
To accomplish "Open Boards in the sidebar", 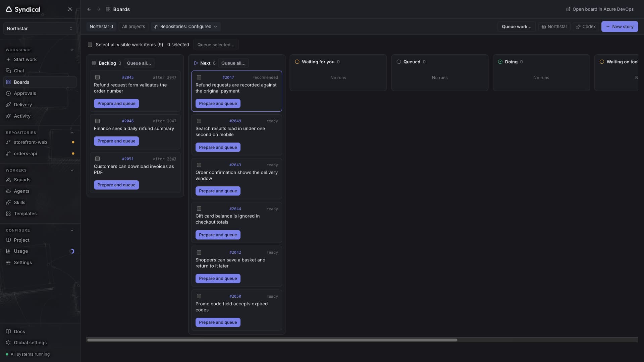I will [40, 82].
